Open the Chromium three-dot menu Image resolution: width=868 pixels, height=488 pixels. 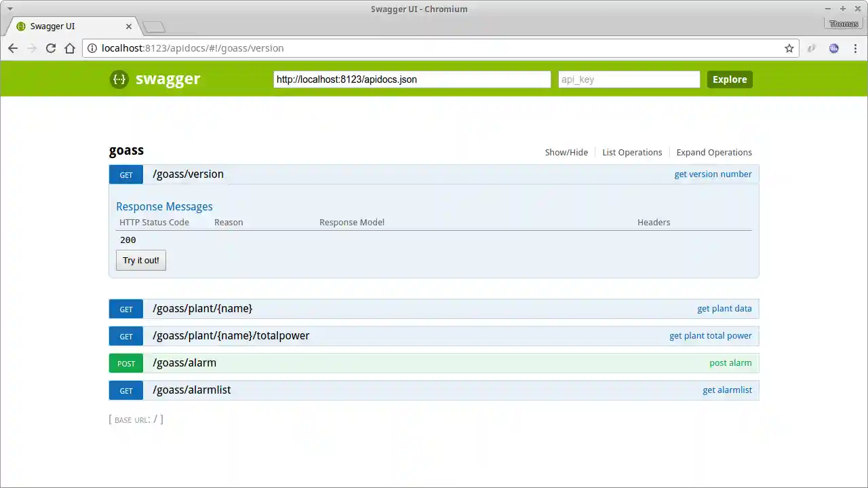[856, 48]
